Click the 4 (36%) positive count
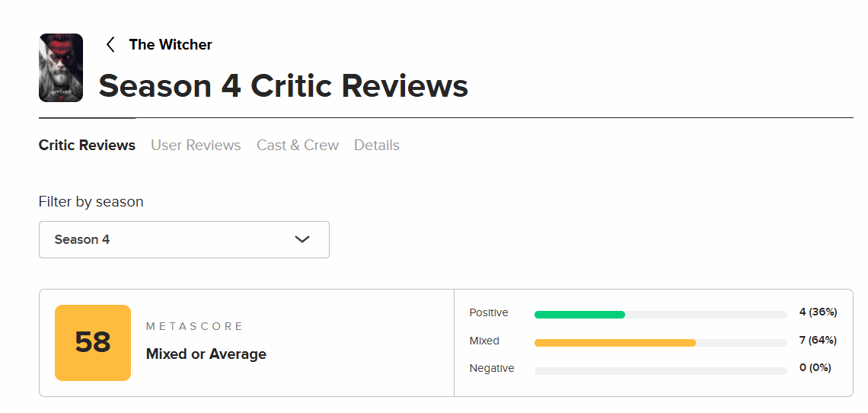 [x=818, y=312]
